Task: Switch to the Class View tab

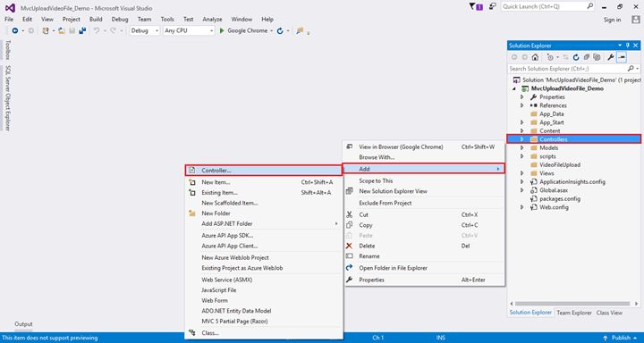Action: point(609,313)
